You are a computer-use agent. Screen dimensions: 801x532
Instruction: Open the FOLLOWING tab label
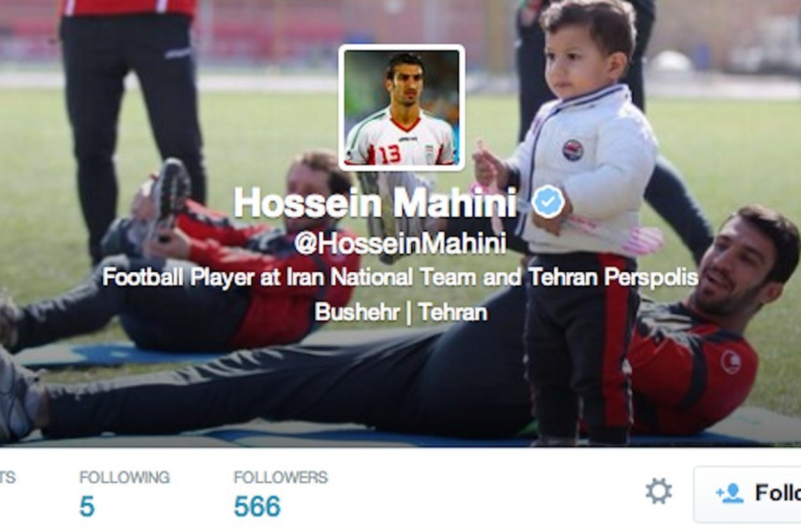click(124, 477)
